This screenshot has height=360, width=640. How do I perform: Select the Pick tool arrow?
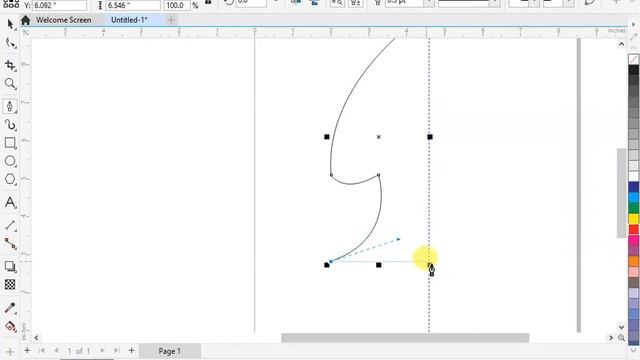coord(10,24)
